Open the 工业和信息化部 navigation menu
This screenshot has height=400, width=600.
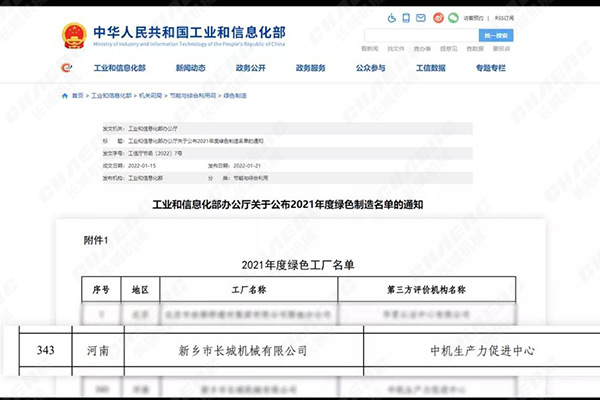(x=121, y=68)
